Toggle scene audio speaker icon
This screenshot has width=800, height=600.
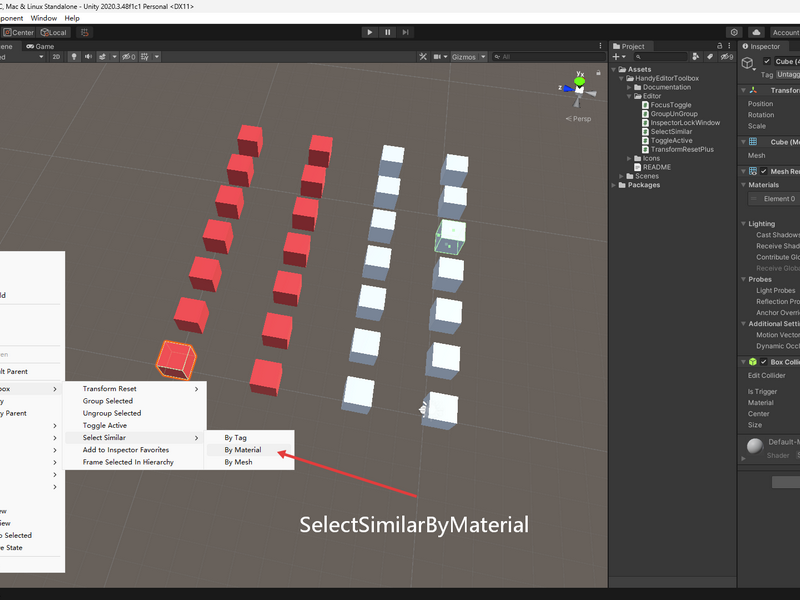coord(88,57)
